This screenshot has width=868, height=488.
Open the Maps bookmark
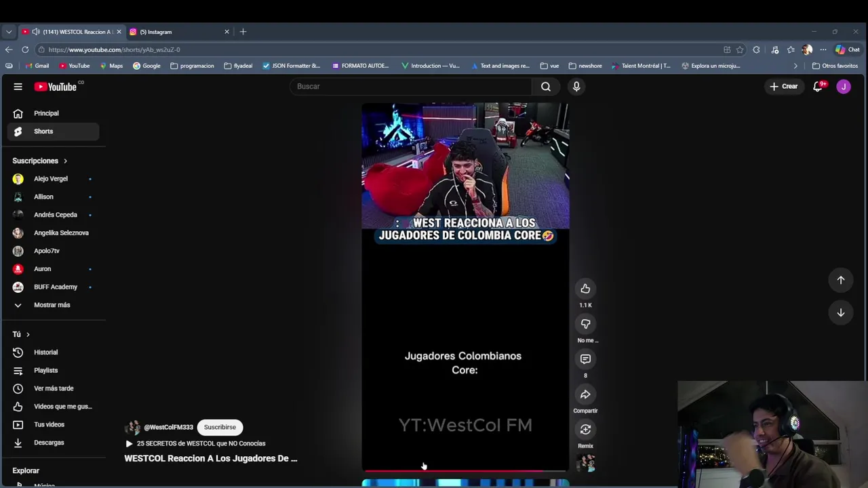111,66
